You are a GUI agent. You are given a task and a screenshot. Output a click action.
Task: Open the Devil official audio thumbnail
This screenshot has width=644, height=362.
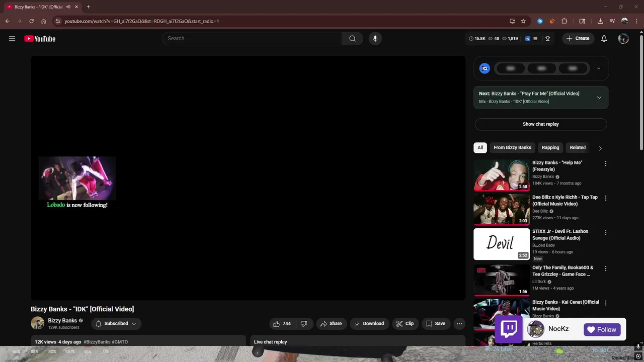(502, 244)
